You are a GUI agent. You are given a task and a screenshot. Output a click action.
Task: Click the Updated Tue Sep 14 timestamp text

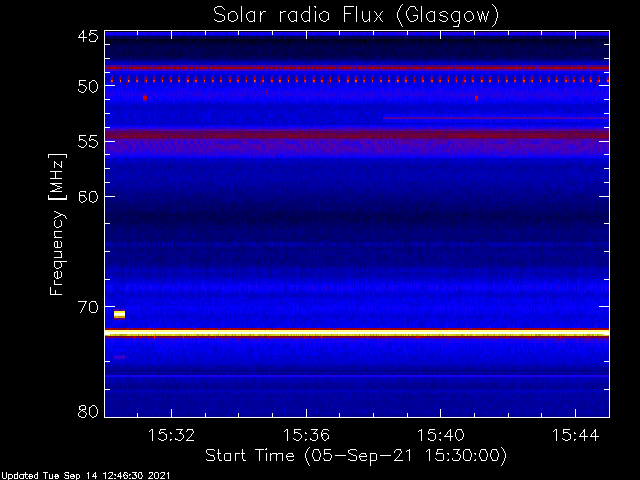(85, 476)
